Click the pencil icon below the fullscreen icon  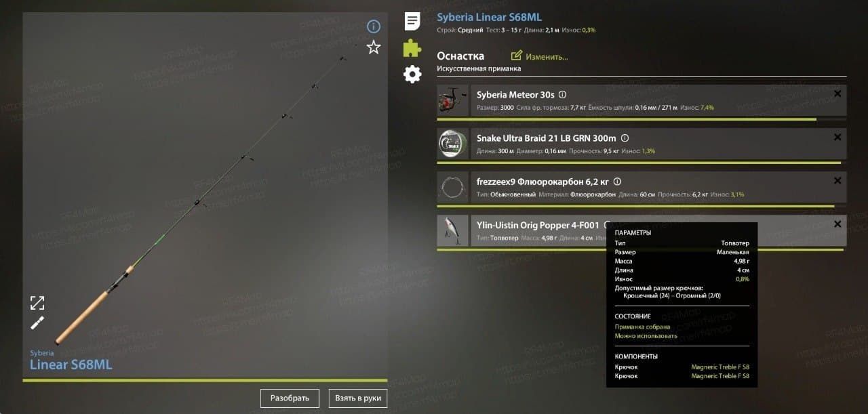(x=37, y=323)
